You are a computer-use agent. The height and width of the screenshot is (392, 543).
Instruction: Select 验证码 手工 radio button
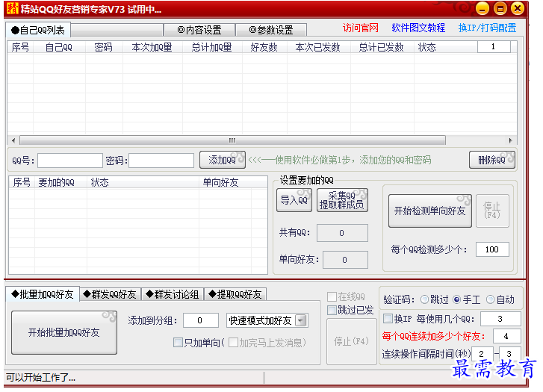coord(457,299)
